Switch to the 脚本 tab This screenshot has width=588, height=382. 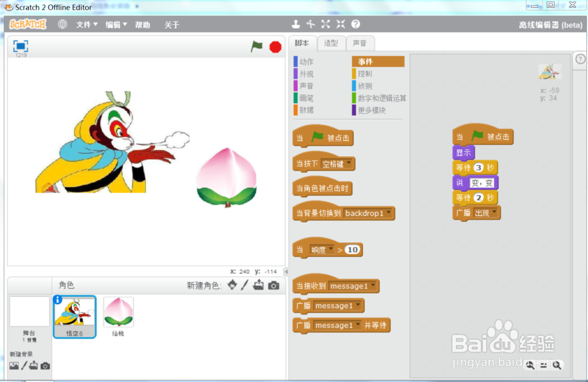(302, 43)
